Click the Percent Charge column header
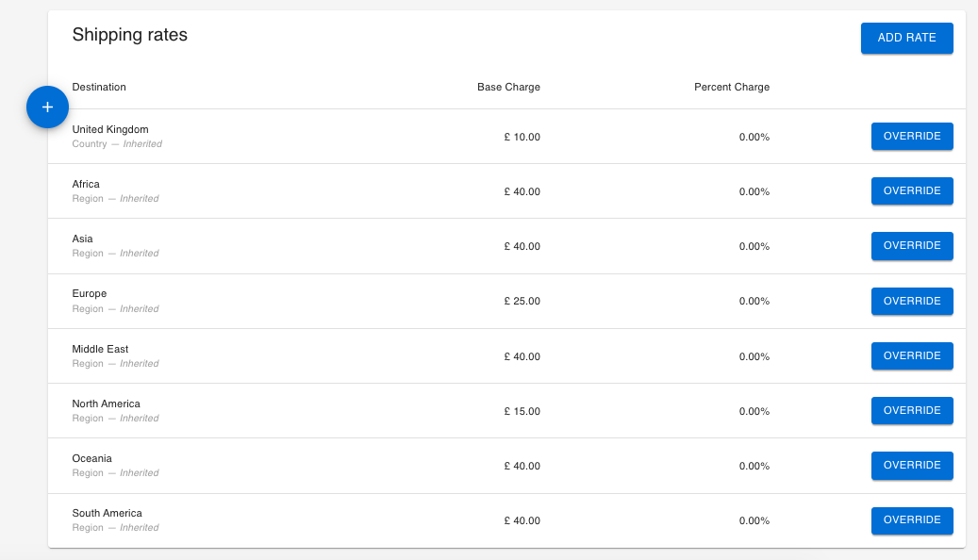This screenshot has width=978, height=560. click(731, 88)
